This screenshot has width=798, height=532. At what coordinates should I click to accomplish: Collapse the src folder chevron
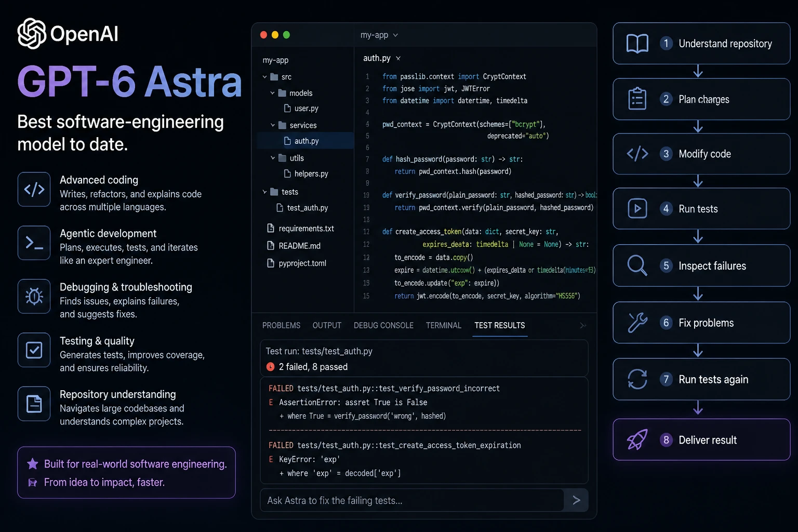(x=264, y=77)
